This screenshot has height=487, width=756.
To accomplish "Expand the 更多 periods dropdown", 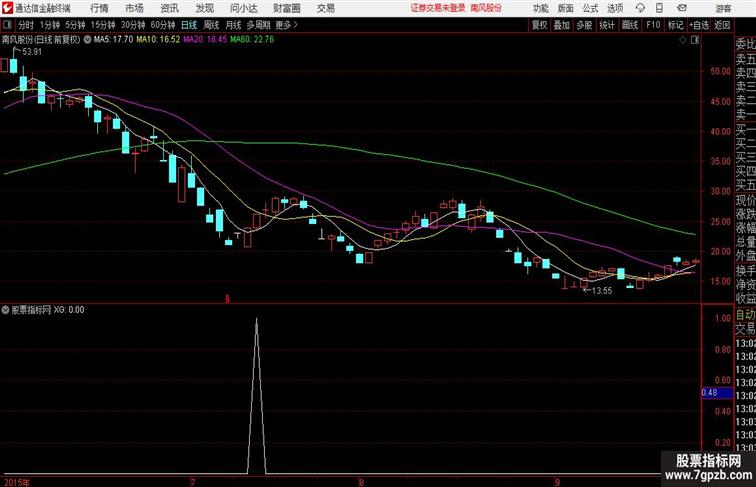I will click(286, 25).
